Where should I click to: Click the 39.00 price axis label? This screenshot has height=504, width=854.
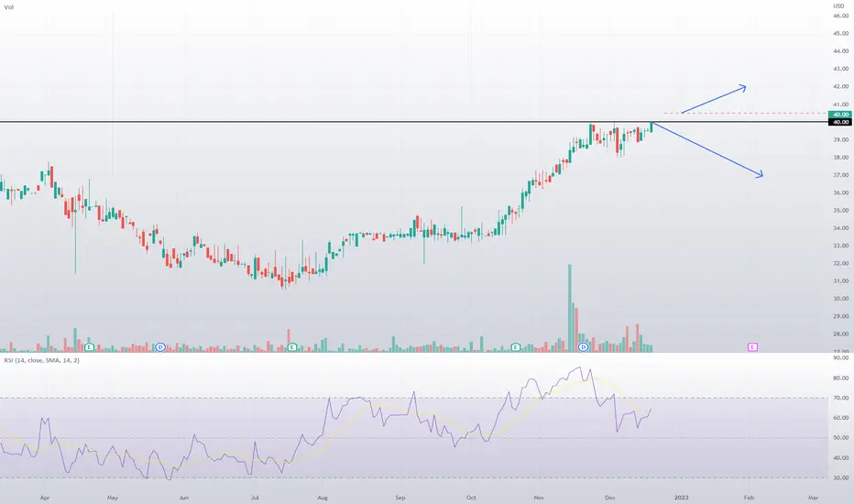click(840, 139)
